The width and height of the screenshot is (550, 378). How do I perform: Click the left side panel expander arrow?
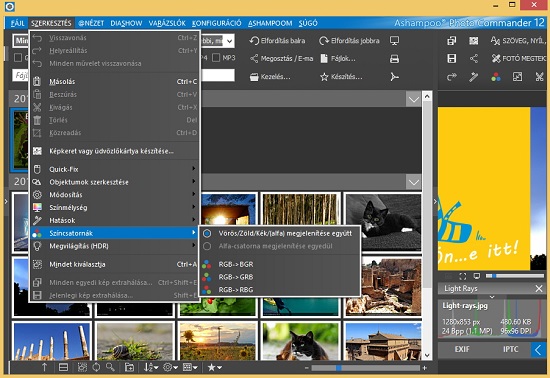coord(6,201)
